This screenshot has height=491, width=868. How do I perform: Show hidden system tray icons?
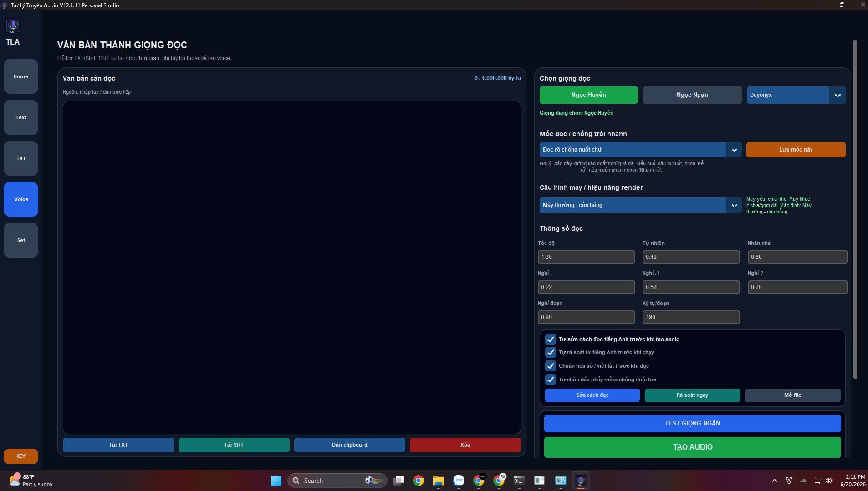click(x=774, y=481)
